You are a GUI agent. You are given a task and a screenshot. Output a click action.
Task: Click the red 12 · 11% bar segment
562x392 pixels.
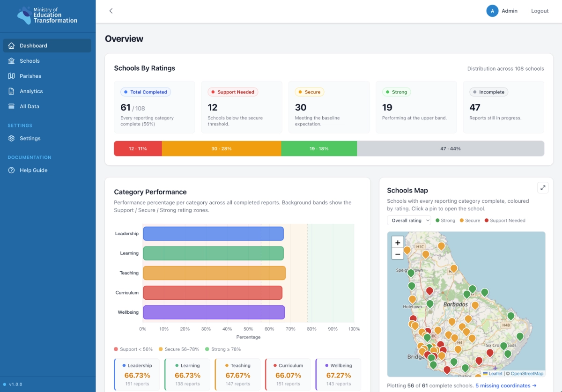(138, 148)
